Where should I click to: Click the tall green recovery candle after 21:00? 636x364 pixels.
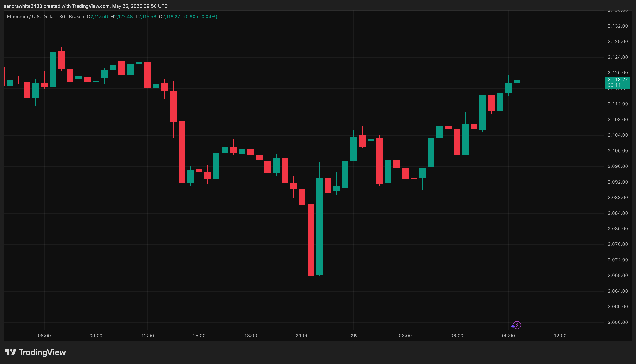tap(319, 227)
